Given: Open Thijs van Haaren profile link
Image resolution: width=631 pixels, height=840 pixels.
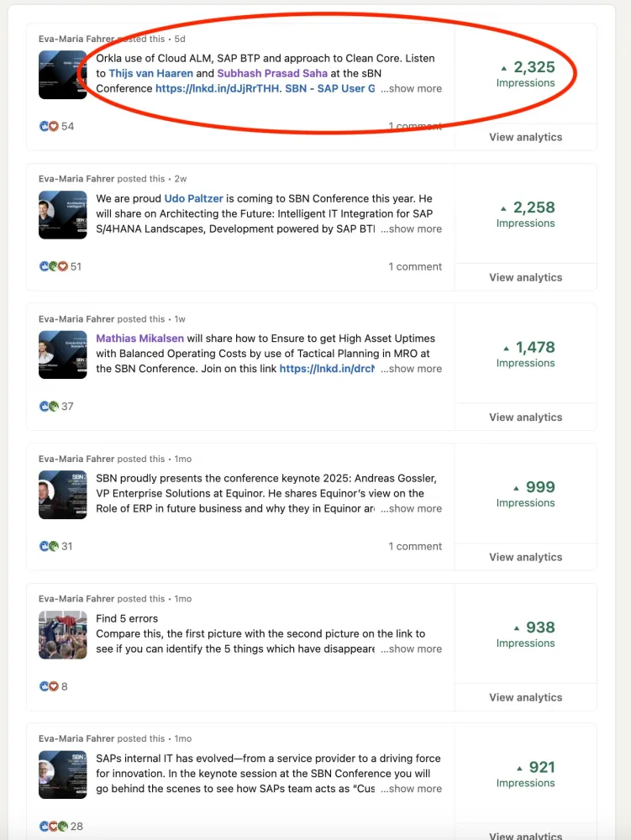Looking at the screenshot, I should [x=151, y=73].
